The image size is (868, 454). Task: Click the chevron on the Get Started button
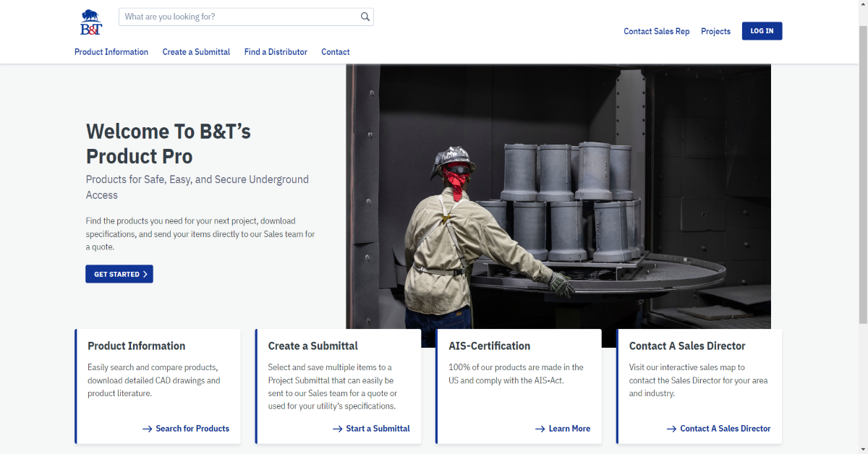coord(145,275)
